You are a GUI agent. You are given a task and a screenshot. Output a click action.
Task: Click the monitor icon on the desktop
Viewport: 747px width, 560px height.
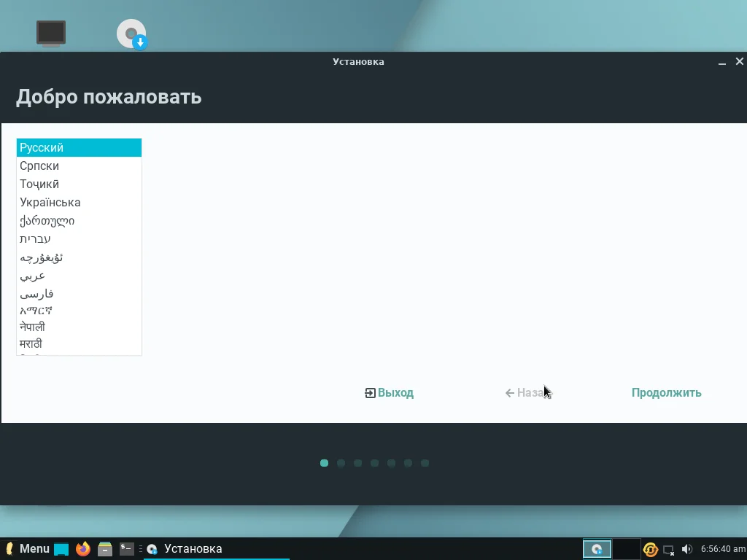point(51,32)
